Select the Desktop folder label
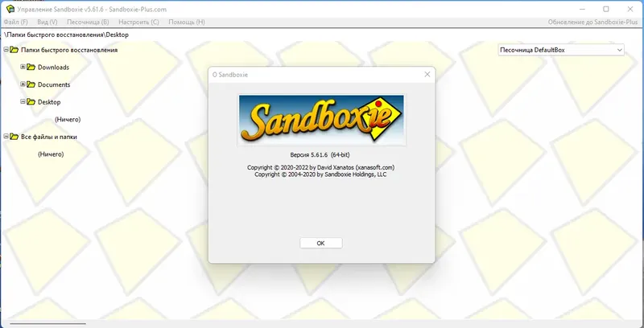Screen dimensions: 644x328 point(49,102)
